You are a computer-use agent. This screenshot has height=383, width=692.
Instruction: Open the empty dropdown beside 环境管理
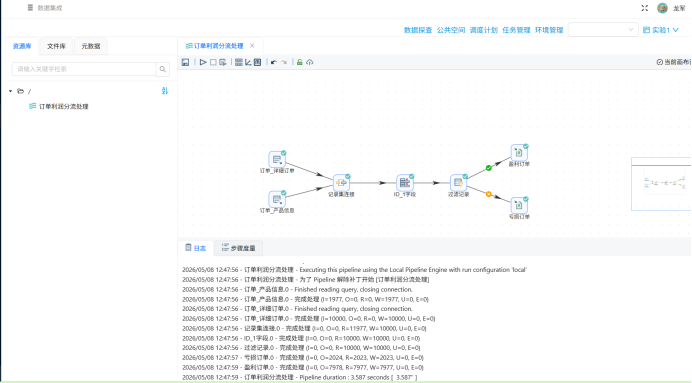(603, 30)
